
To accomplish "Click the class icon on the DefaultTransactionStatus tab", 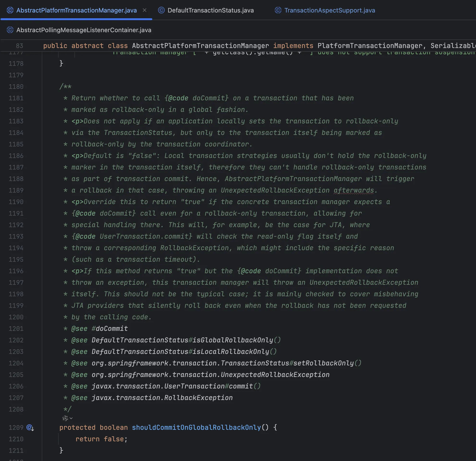I will click(161, 10).
